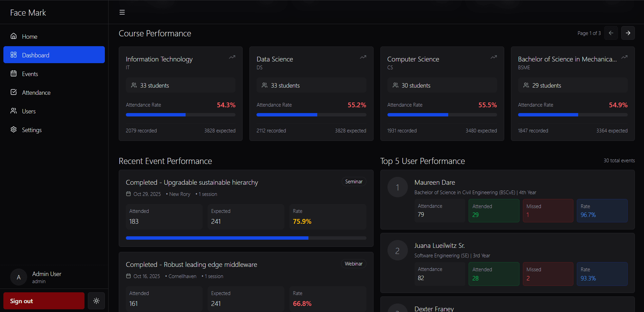Click the students icon on Computer Science card
The image size is (644, 312).
[x=395, y=85]
